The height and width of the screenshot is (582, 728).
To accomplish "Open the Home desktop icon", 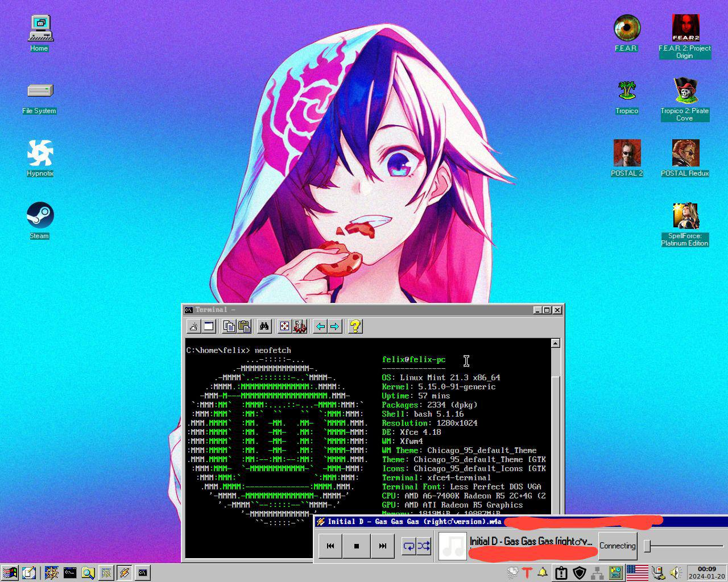I will (39, 34).
